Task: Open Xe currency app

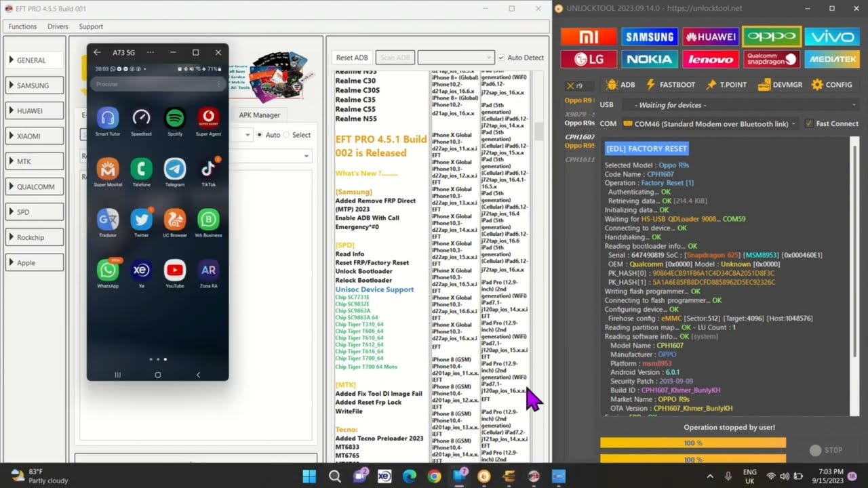Action: click(141, 270)
